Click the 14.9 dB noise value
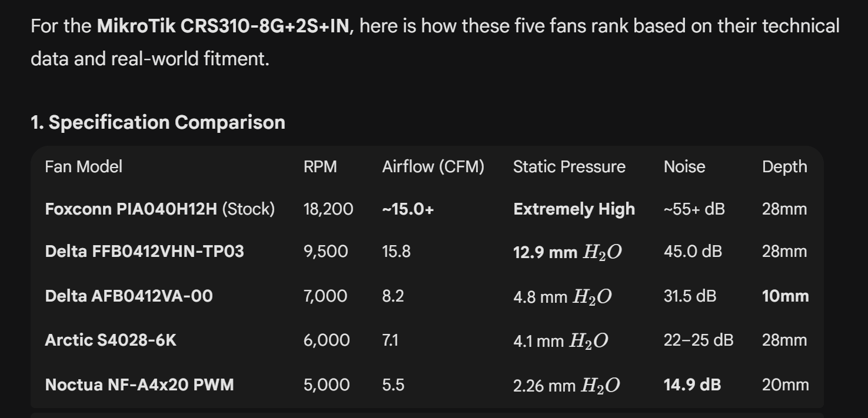868x418 pixels. point(692,384)
